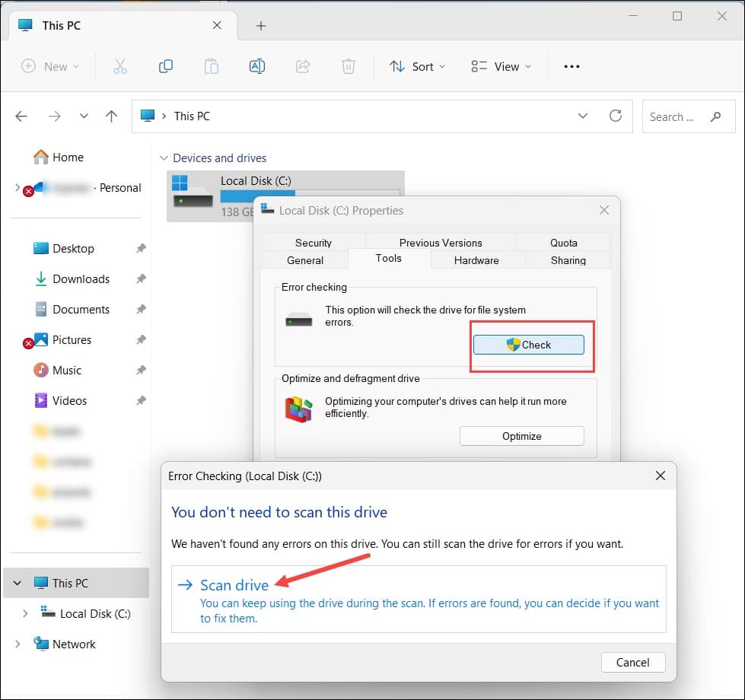Switch to the General tab

pyautogui.click(x=305, y=260)
